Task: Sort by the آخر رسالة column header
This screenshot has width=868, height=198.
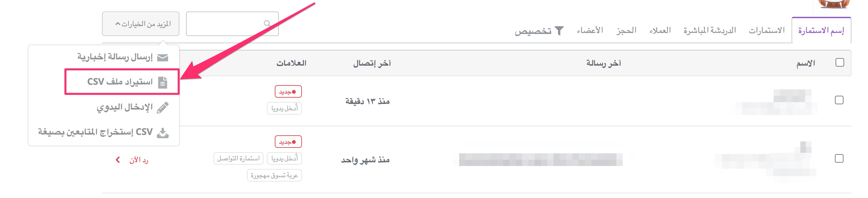Action: click(603, 63)
